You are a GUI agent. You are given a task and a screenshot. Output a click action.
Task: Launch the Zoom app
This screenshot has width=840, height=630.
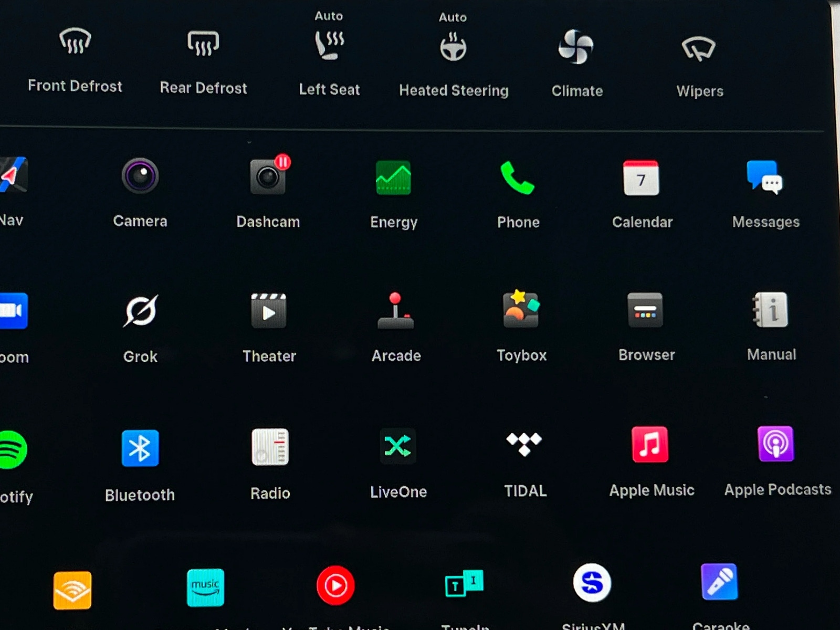13,311
